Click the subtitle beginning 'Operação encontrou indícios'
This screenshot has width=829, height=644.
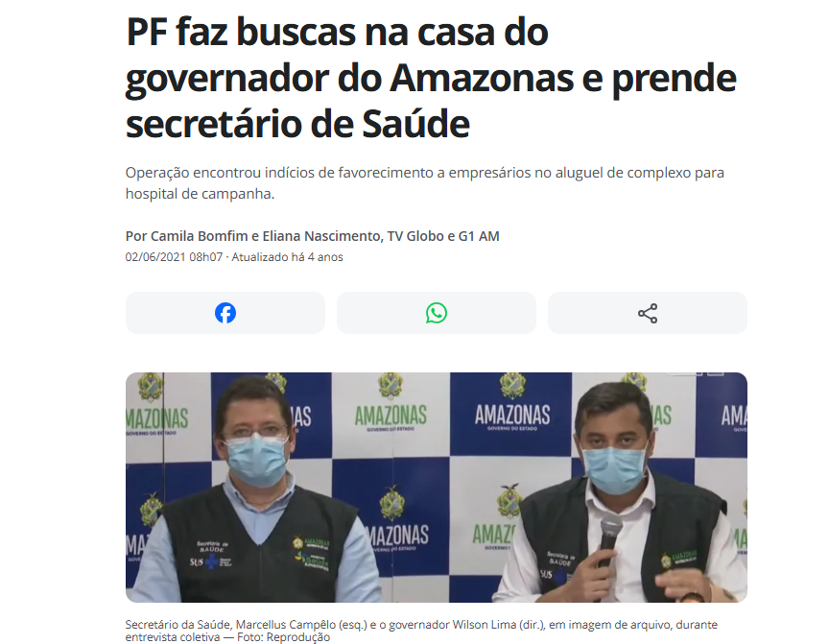(x=424, y=183)
